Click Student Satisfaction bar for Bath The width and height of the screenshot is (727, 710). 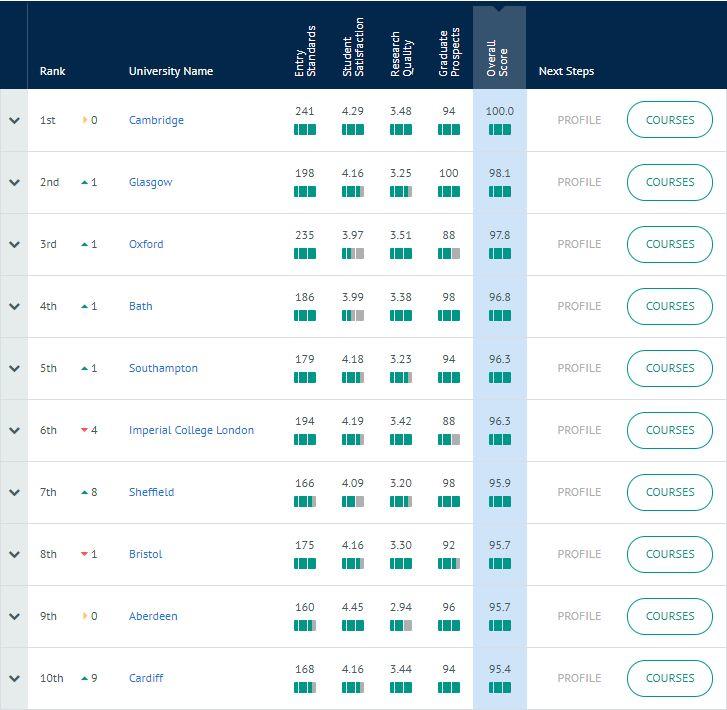coord(353,316)
